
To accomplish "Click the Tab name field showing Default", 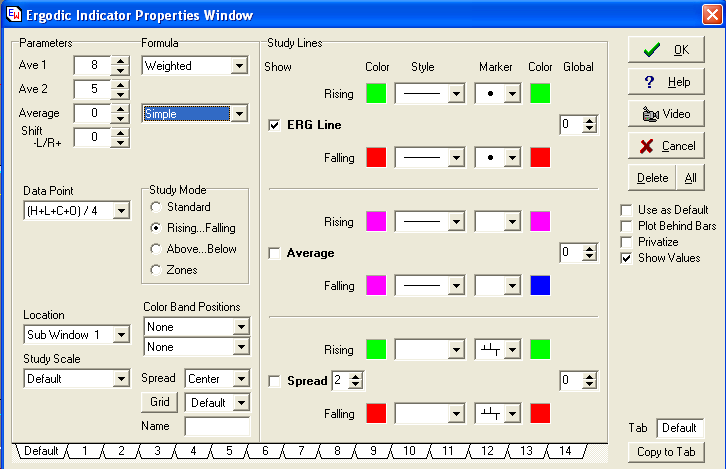I will [x=680, y=428].
